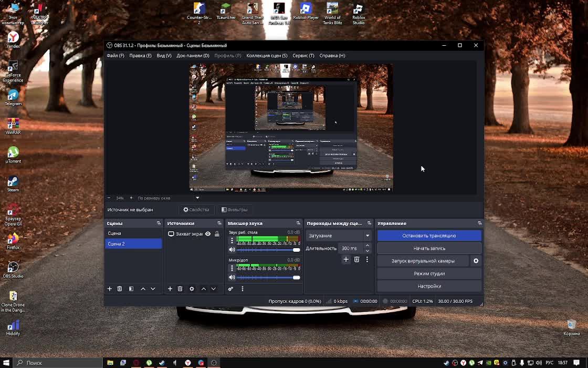Open the Справка (H) menu
This screenshot has height=368, width=588.
[332, 56]
